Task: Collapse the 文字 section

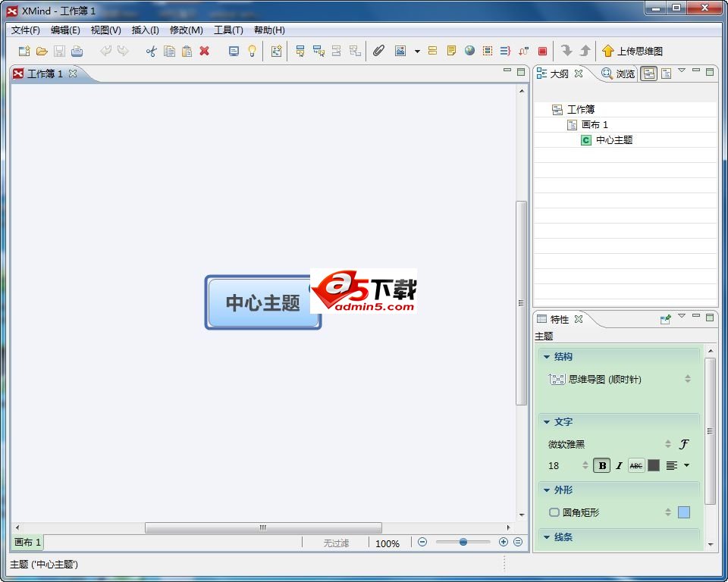Action: 547,422
